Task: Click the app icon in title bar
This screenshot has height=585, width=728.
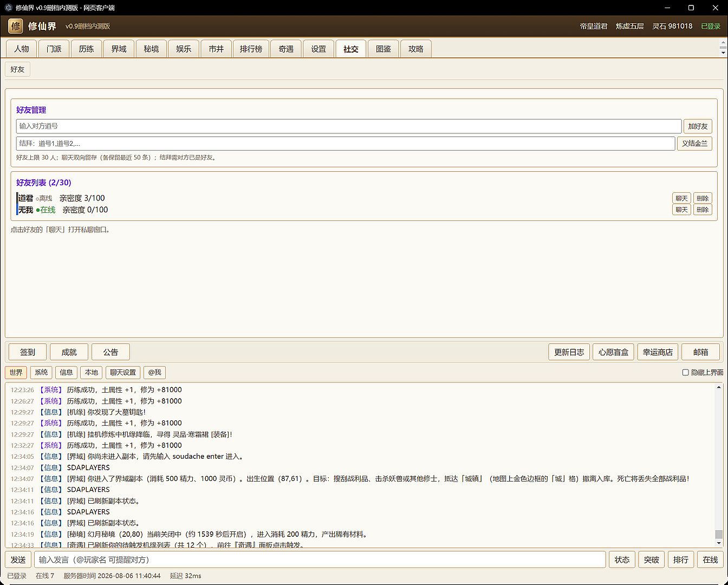Action: tap(8, 8)
